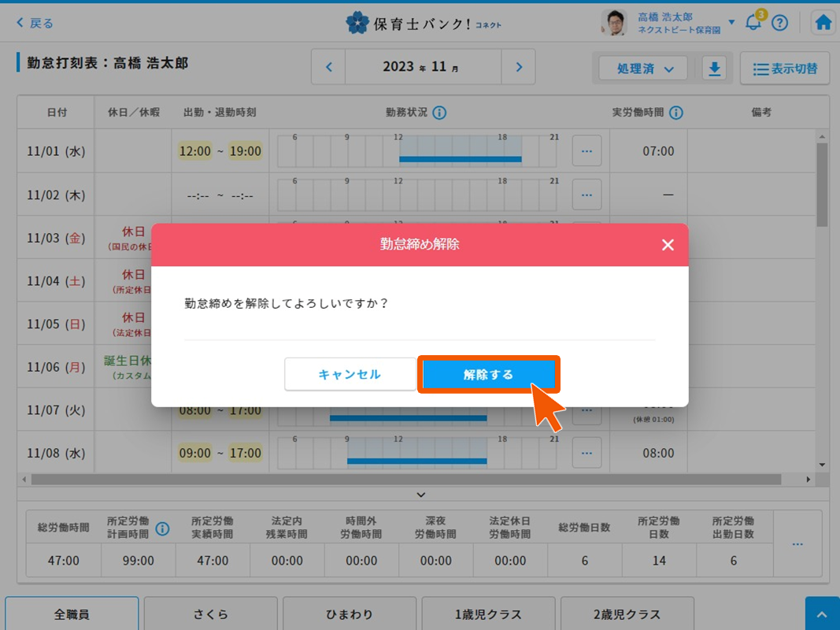Collapse the summary panel chevron
The height and width of the screenshot is (630, 840).
(x=420, y=495)
